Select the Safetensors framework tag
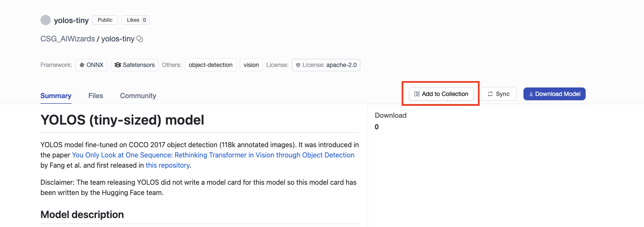 (x=135, y=65)
